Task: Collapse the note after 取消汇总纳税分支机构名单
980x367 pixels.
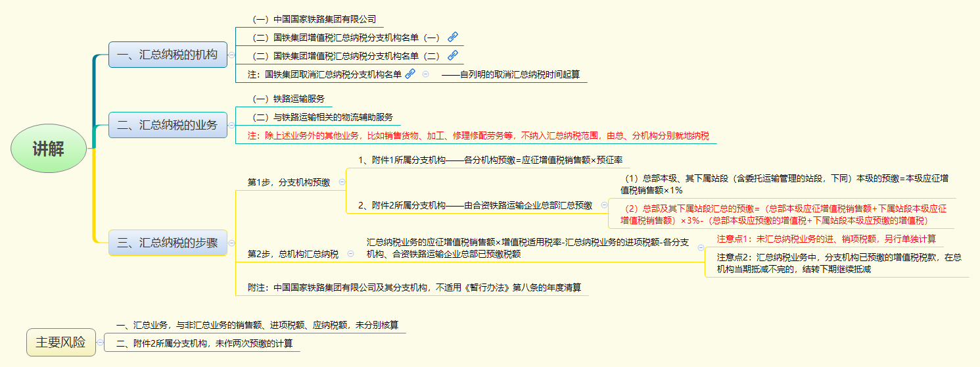Action: 425,74
